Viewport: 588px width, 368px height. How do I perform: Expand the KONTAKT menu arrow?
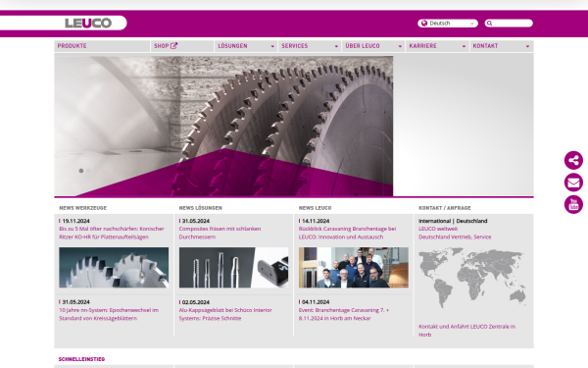(527, 46)
